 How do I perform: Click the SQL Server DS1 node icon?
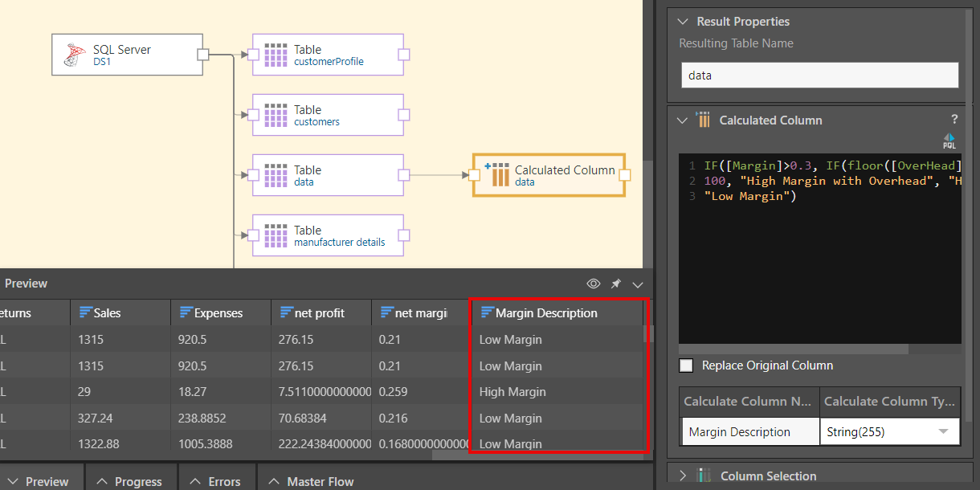point(76,55)
